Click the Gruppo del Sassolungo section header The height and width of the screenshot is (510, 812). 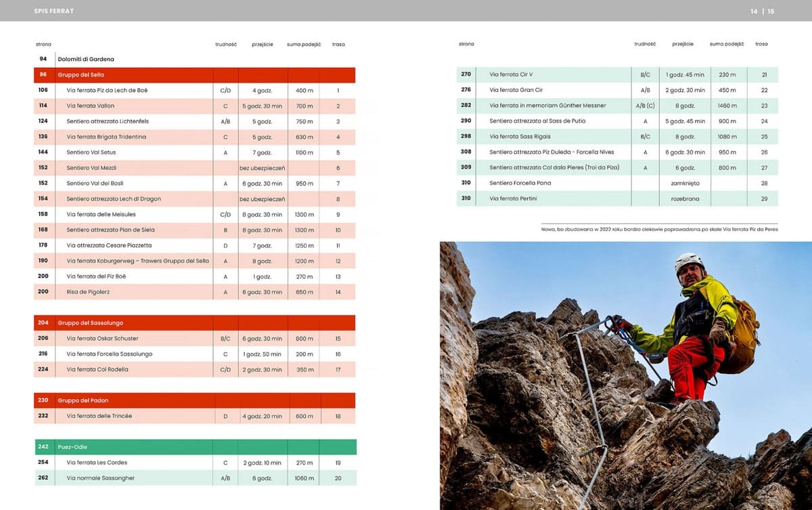pyautogui.click(x=195, y=323)
